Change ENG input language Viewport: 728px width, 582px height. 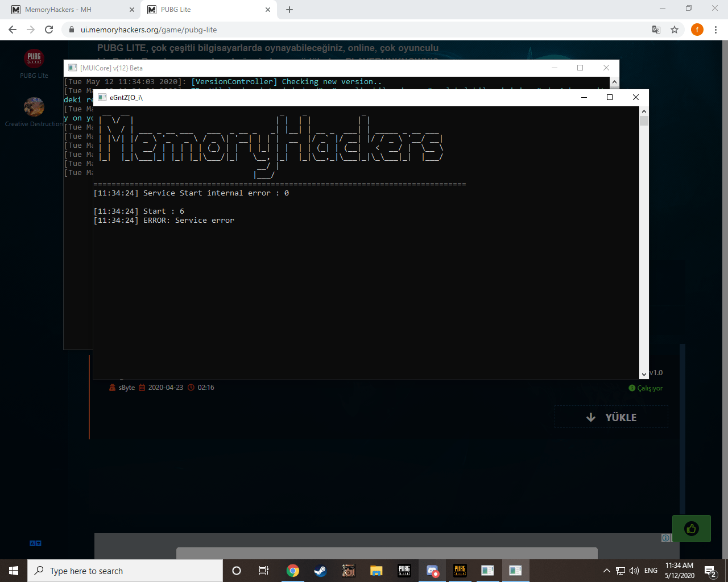(651, 571)
